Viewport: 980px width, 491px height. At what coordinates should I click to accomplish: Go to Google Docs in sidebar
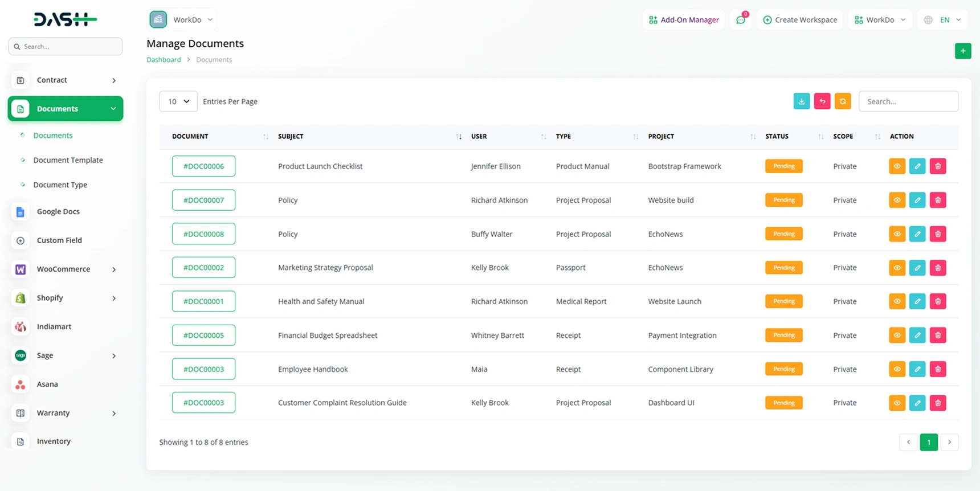[x=58, y=212]
